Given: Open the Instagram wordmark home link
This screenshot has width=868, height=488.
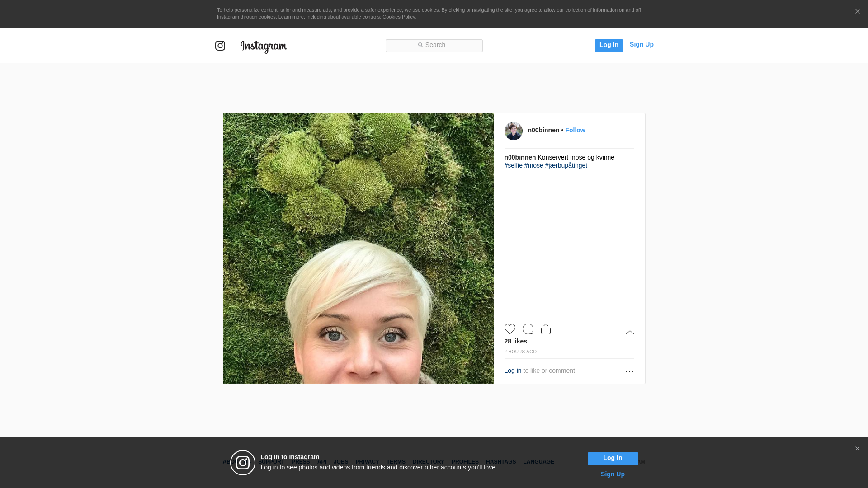Looking at the screenshot, I should point(264,47).
